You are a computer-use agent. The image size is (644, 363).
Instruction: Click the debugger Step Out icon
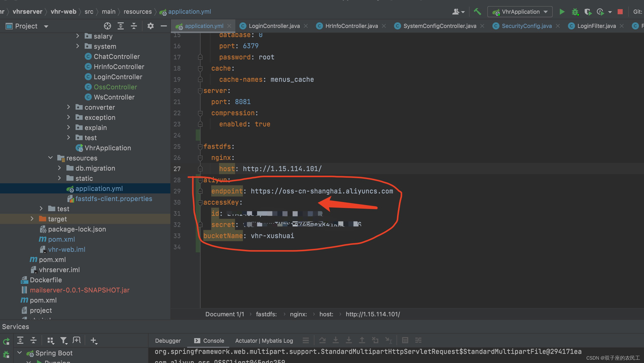click(362, 340)
